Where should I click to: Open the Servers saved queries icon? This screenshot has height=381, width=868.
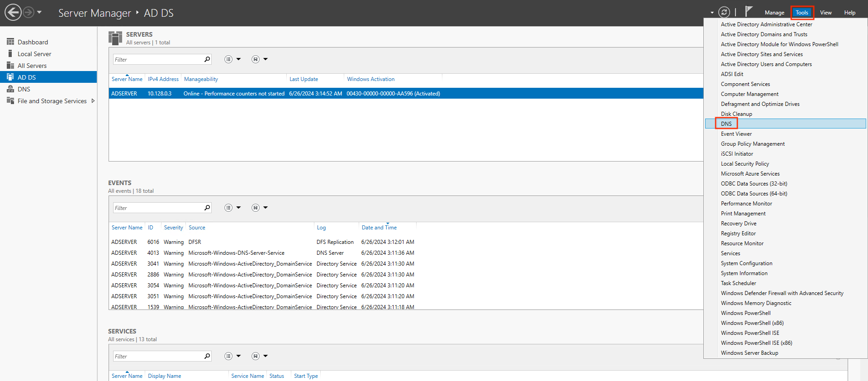coord(256,59)
